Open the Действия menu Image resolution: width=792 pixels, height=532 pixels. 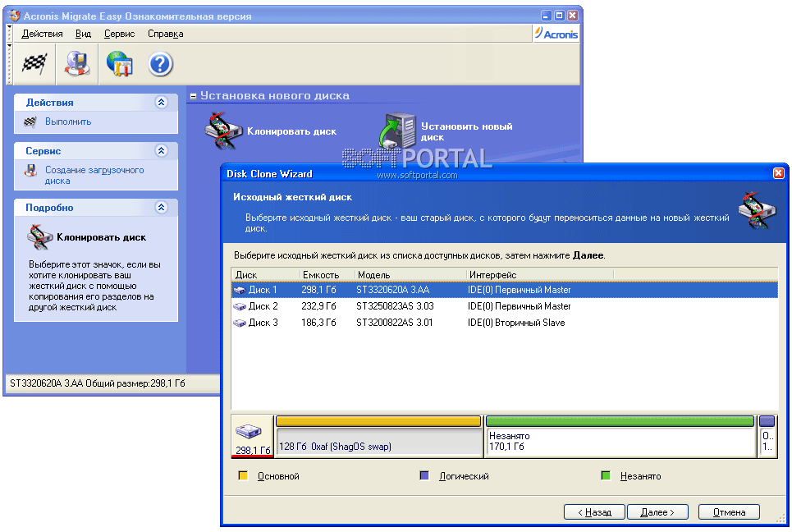pyautogui.click(x=42, y=34)
